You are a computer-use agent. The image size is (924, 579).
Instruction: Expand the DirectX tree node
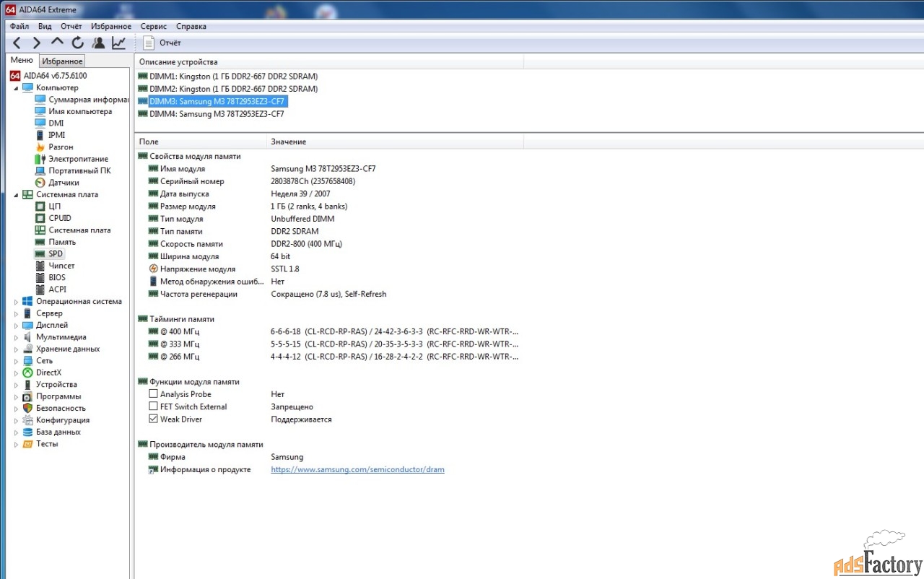[16, 373]
